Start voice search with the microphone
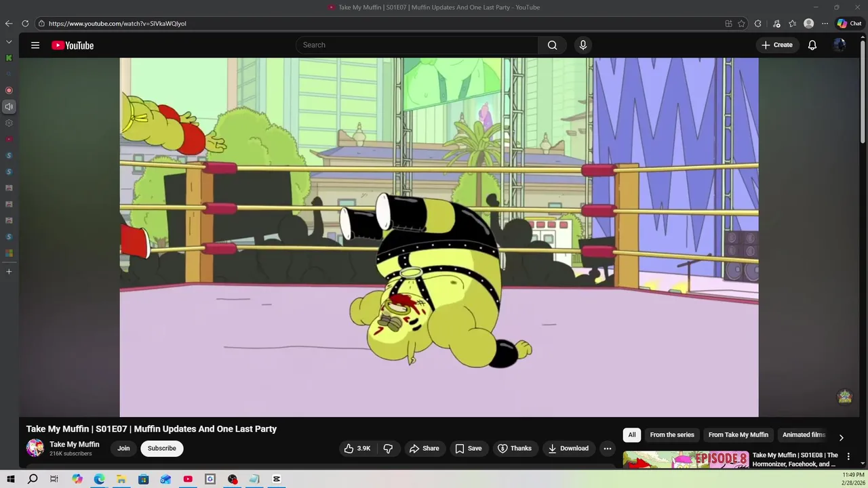The height and width of the screenshot is (488, 868). point(583,45)
